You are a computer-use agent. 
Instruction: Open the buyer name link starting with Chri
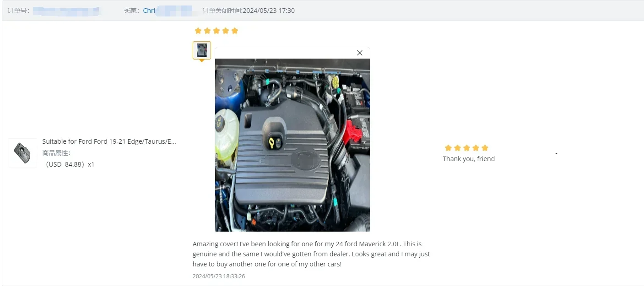[x=149, y=11]
